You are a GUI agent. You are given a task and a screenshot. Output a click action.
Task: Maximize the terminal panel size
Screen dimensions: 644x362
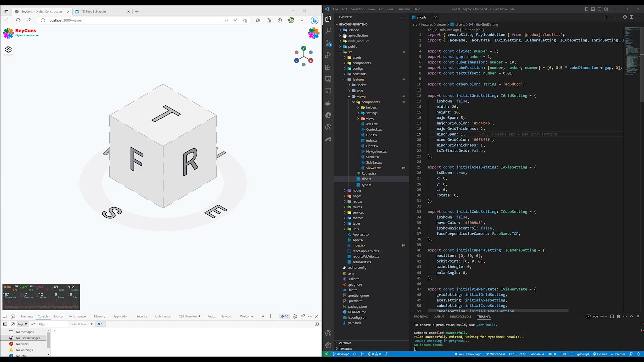631,316
